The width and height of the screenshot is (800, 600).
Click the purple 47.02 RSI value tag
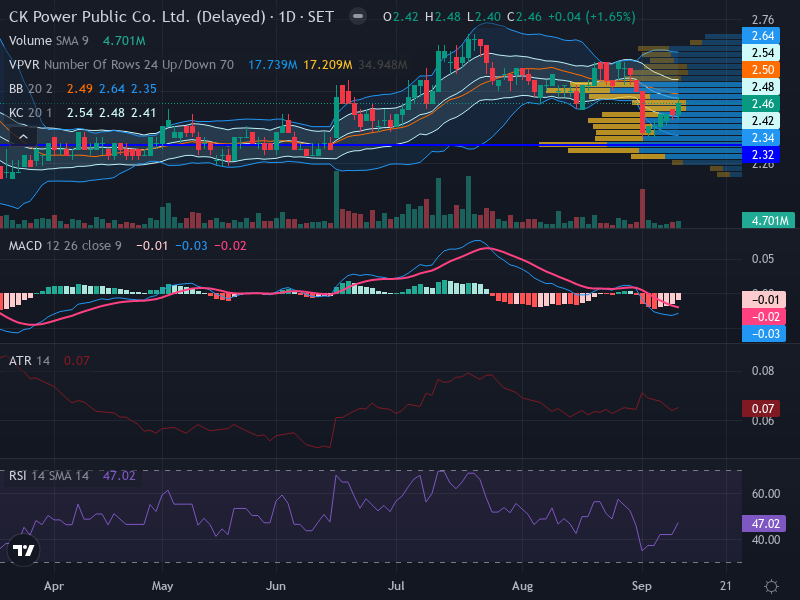pyautogui.click(x=764, y=523)
